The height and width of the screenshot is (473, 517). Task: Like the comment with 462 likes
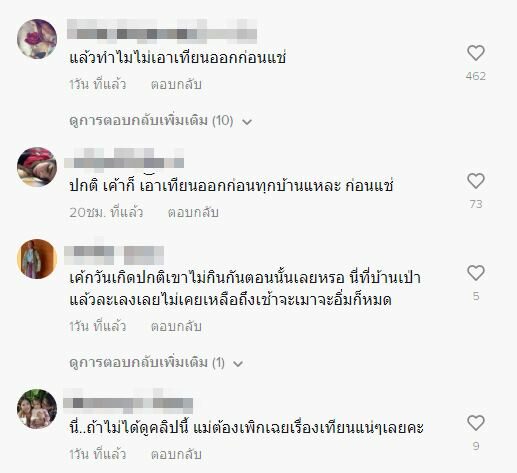click(x=476, y=53)
